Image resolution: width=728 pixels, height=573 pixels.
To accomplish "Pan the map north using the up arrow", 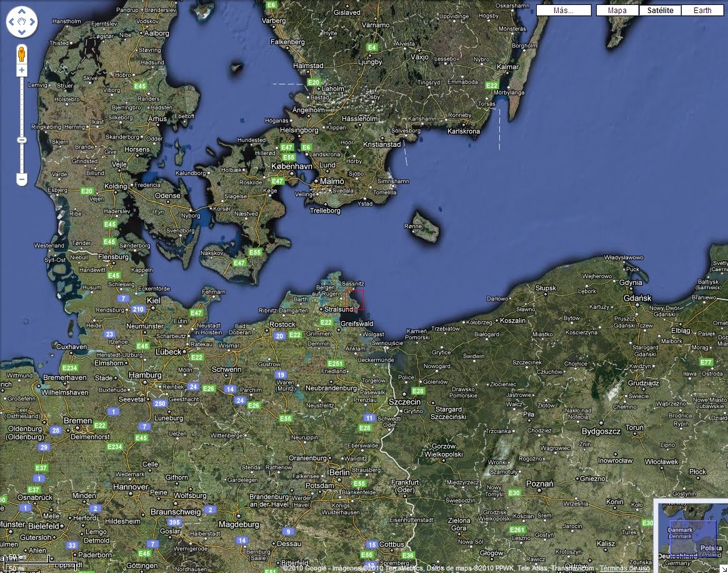I will click(22, 11).
